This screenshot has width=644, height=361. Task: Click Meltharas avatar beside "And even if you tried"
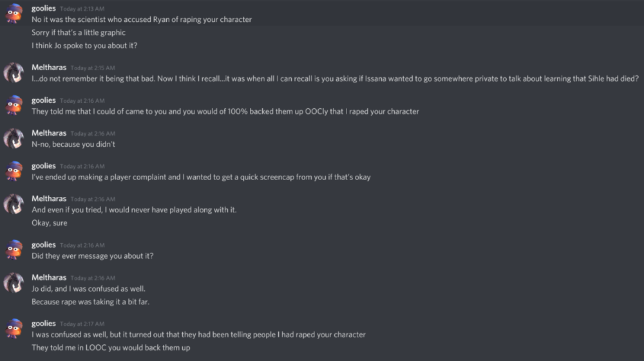tap(14, 204)
